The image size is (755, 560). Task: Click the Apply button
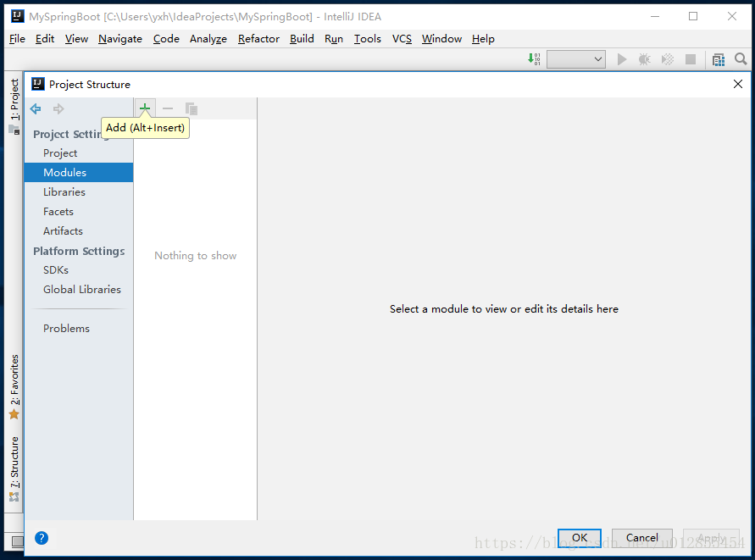(711, 538)
